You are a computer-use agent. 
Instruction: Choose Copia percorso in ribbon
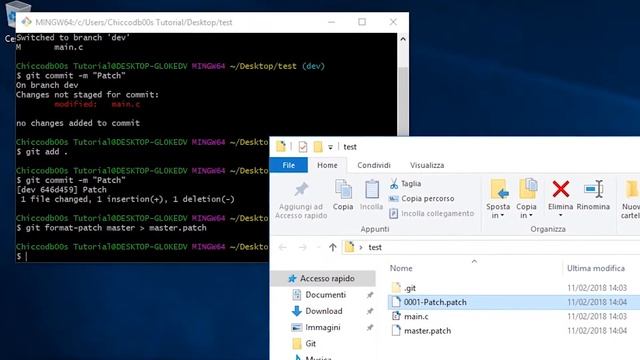422,198
